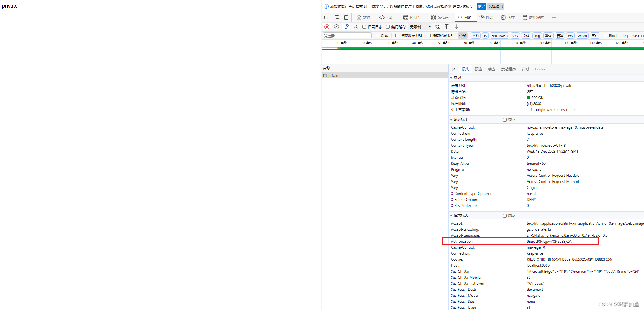
Task: Filter by 字体 font type
Action: (526, 36)
